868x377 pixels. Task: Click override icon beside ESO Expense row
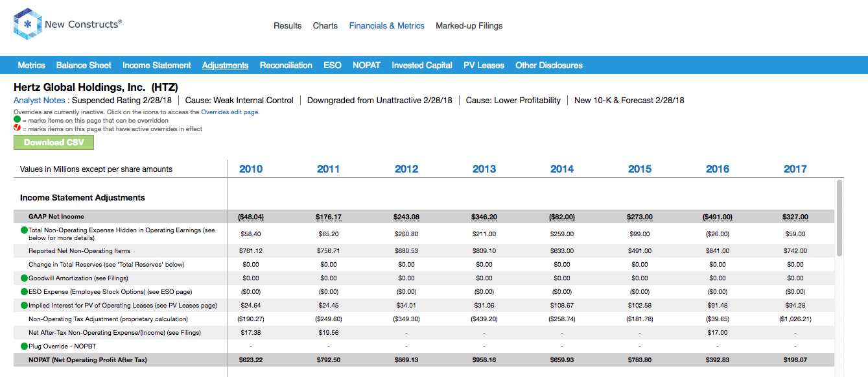click(x=24, y=291)
